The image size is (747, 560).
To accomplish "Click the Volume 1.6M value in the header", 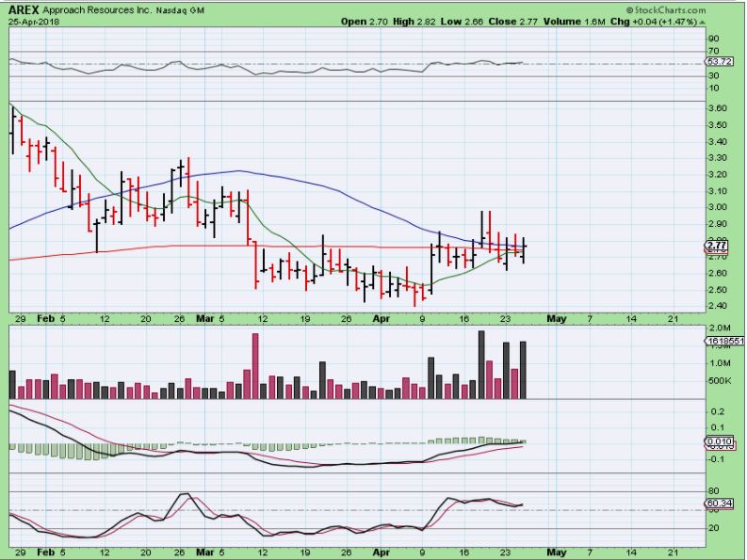I will (x=575, y=22).
